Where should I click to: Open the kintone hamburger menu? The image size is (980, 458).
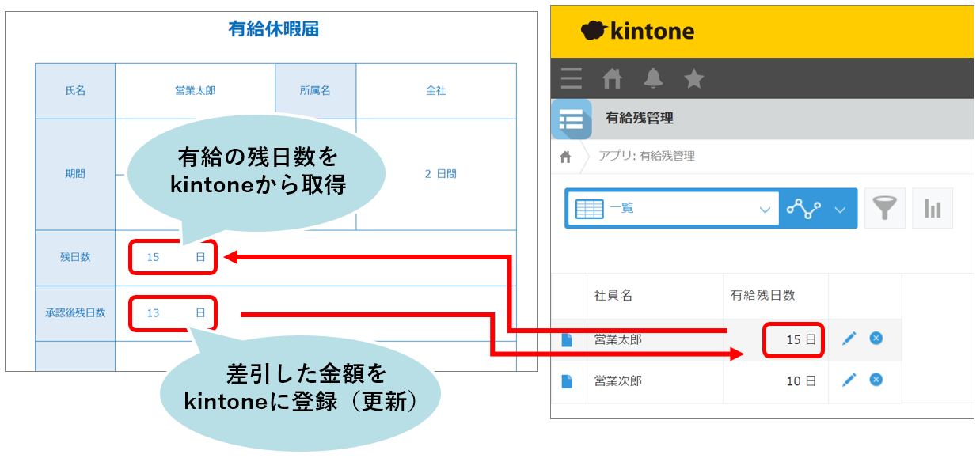(x=571, y=78)
